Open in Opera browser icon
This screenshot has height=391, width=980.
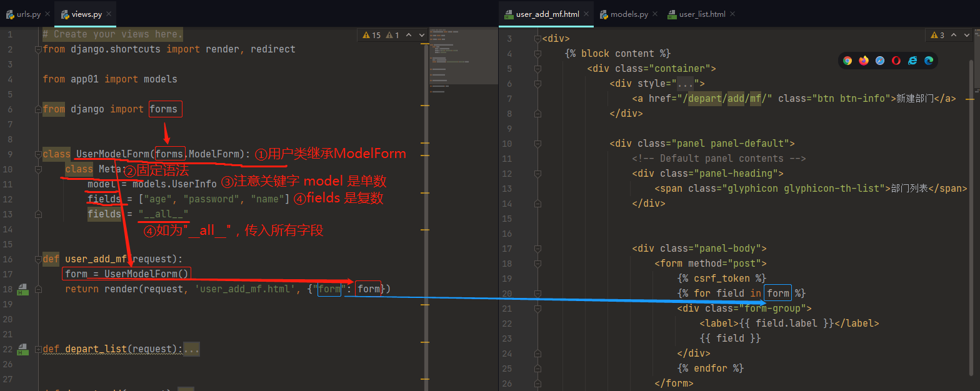(896, 61)
